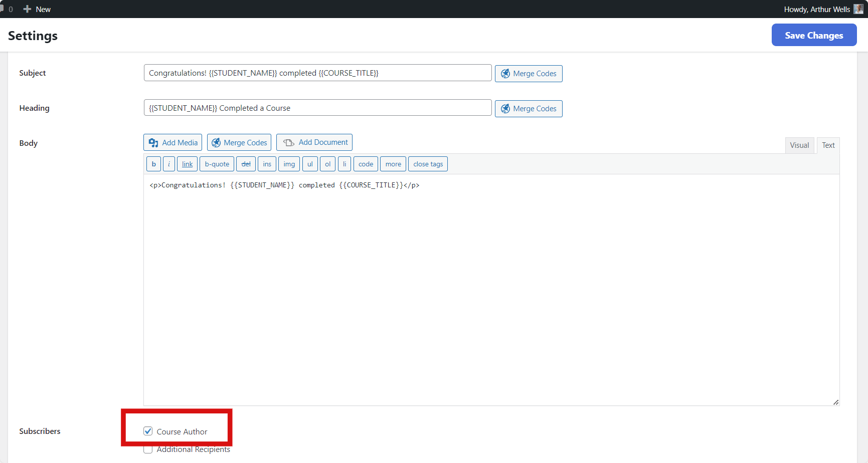Click the Add Media button

click(x=172, y=142)
